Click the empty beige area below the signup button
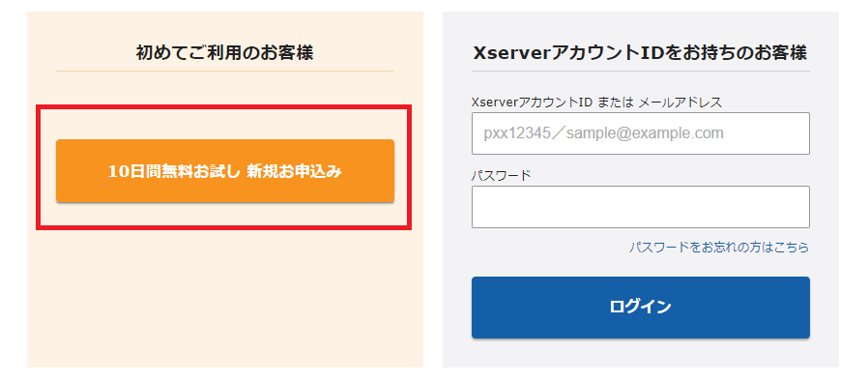868x382 pixels. pos(225,299)
